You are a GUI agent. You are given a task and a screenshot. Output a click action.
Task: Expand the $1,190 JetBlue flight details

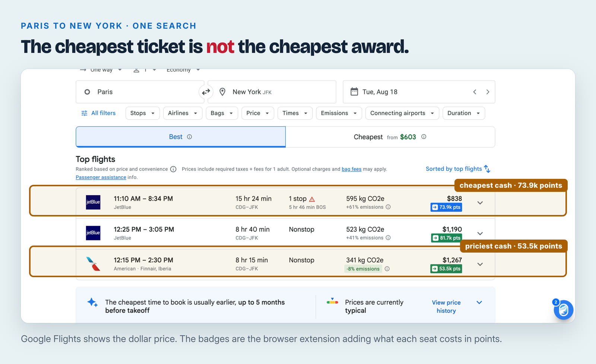click(480, 234)
